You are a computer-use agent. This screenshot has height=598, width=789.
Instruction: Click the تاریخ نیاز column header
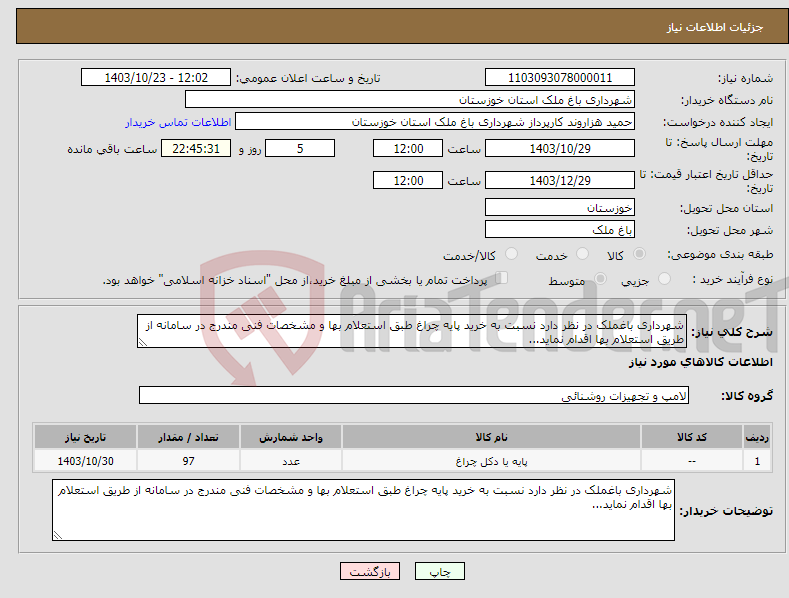click(85, 437)
